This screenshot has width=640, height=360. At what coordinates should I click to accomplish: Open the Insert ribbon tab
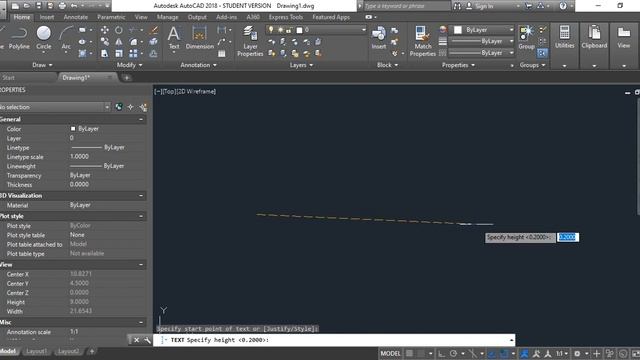[x=47, y=17]
